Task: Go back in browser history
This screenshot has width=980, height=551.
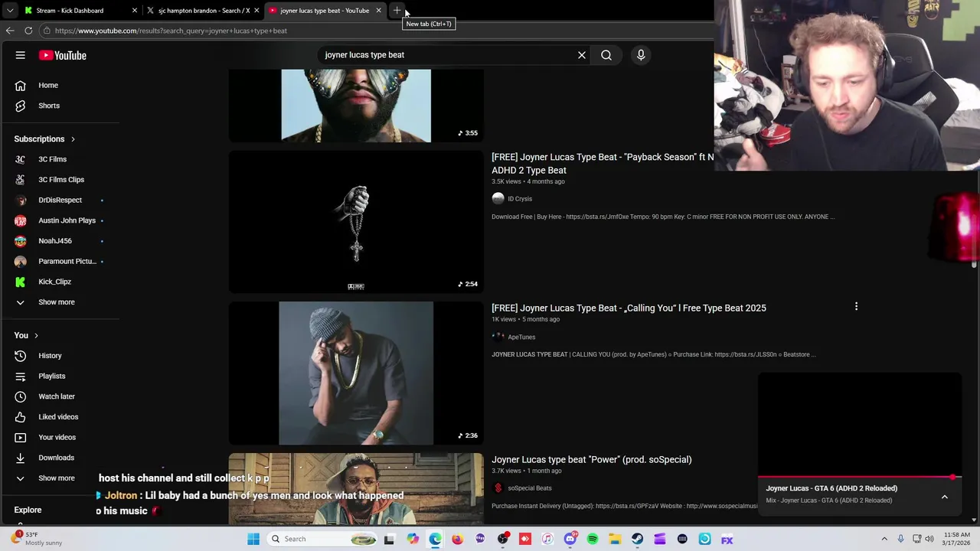Action: 10,31
